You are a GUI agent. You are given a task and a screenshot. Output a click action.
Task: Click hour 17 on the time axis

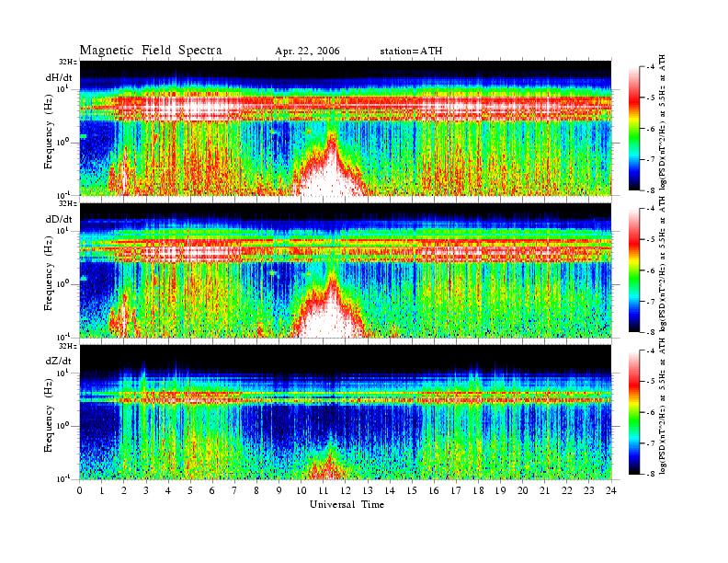pos(457,491)
